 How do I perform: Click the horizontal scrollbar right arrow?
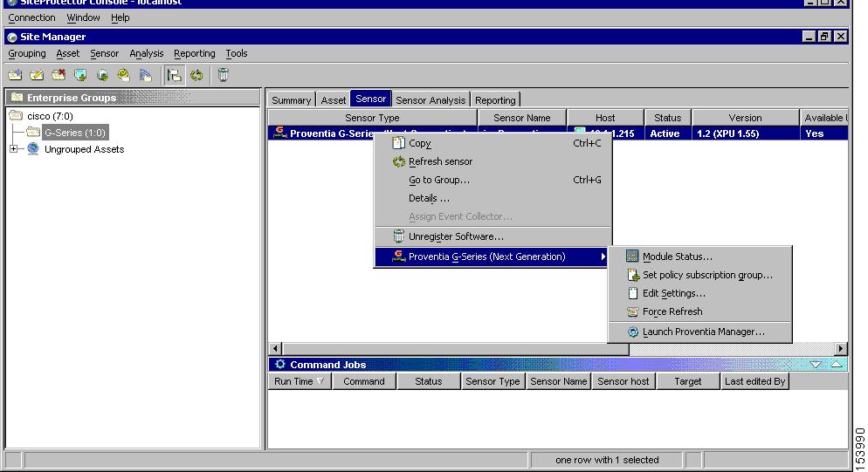tap(841, 349)
